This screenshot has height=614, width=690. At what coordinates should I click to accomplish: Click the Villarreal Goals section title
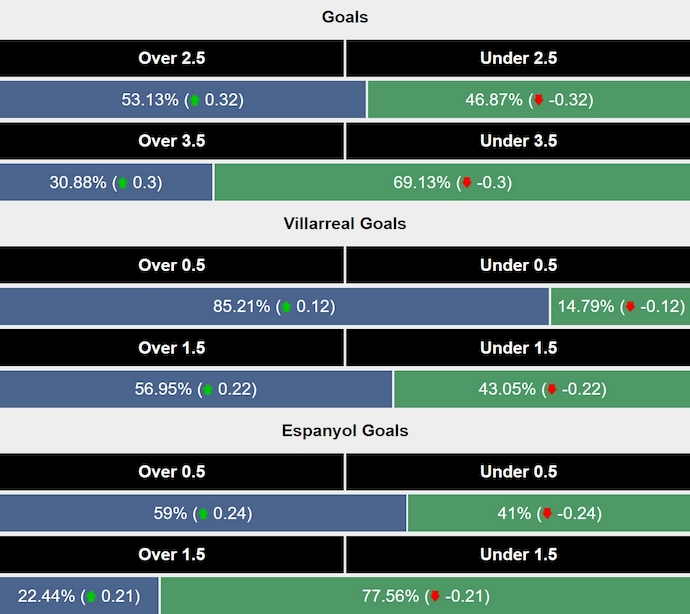[345, 224]
